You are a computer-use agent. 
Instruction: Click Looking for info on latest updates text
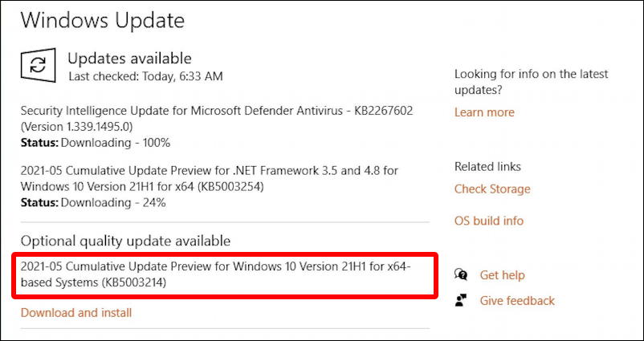531,82
